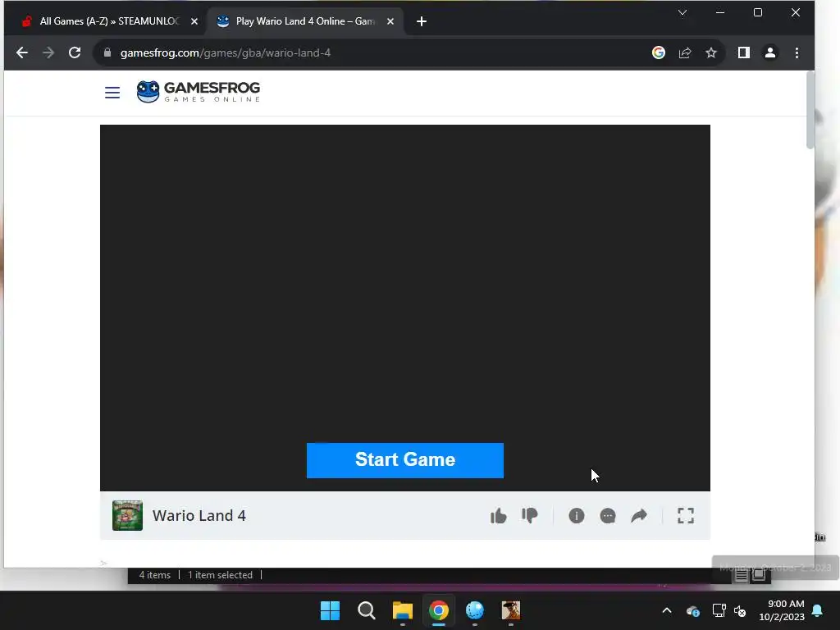
Task: Close the Chrome window
Action: (796, 12)
